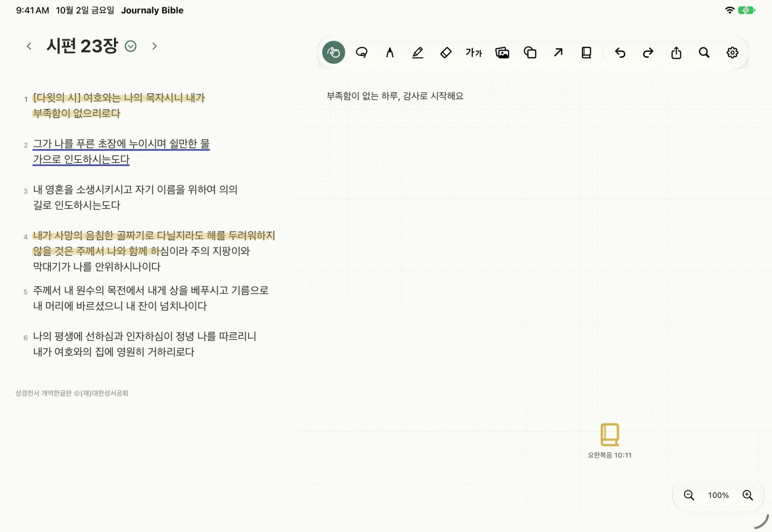Viewport: 772px width, 532px height.
Task: Choose the highlighter marker tool
Action: (418, 53)
